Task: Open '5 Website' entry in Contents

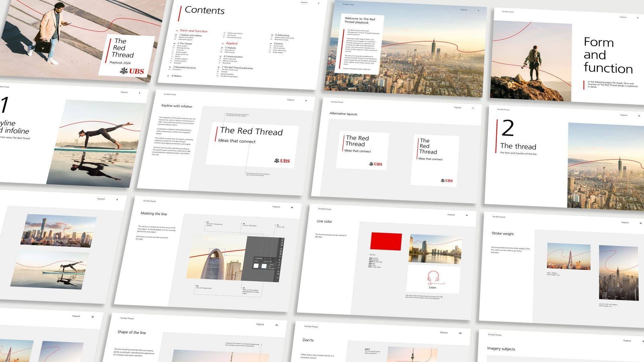Action: point(230,48)
